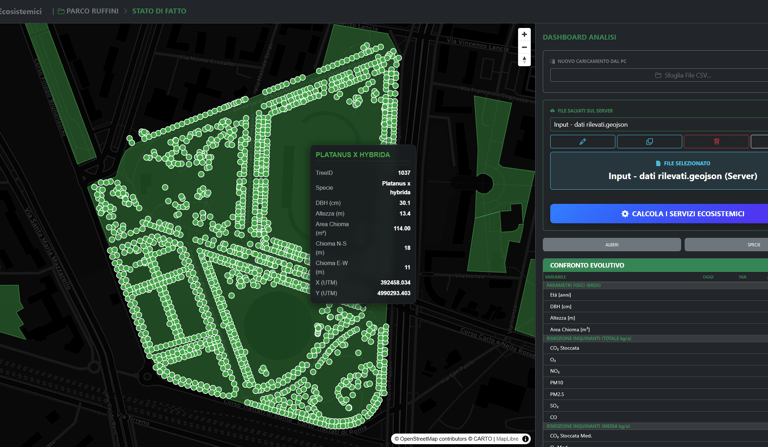Click the duplicate file copy button
Image resolution: width=768 pixels, height=447 pixels.
point(649,141)
